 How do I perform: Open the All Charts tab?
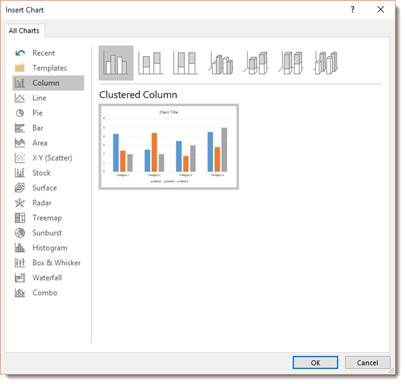pos(24,31)
